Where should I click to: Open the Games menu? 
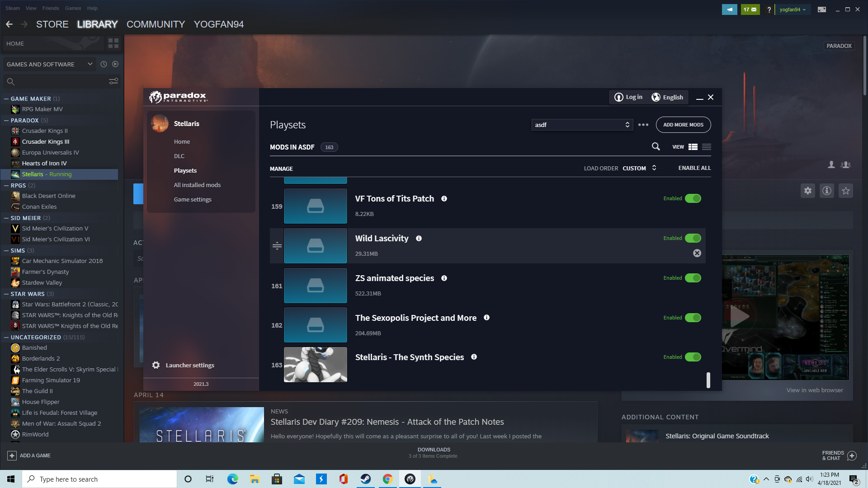coord(73,8)
